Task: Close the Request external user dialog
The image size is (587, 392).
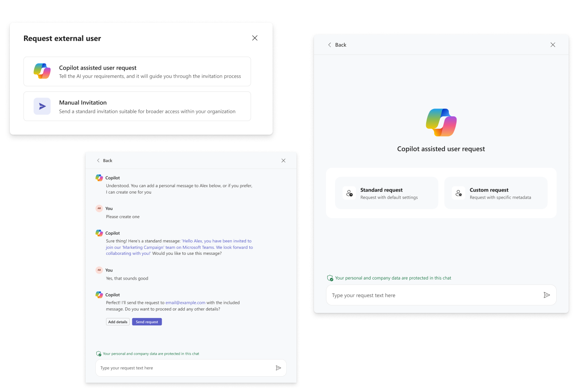Action: point(255,38)
